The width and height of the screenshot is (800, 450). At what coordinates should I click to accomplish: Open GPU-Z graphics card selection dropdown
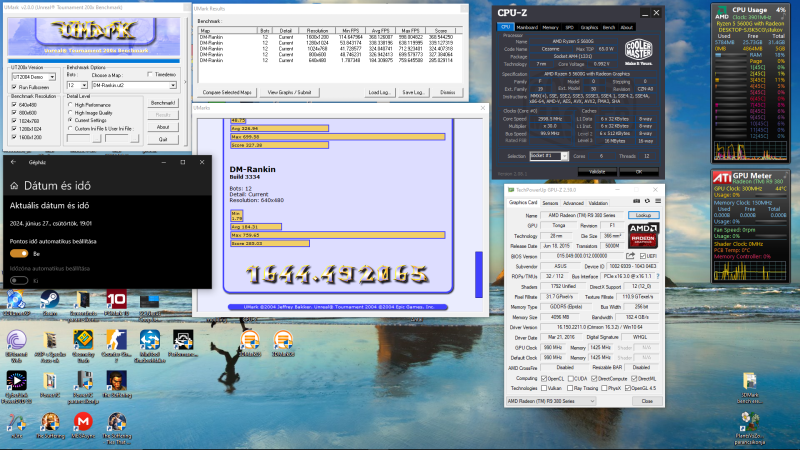pos(552,401)
